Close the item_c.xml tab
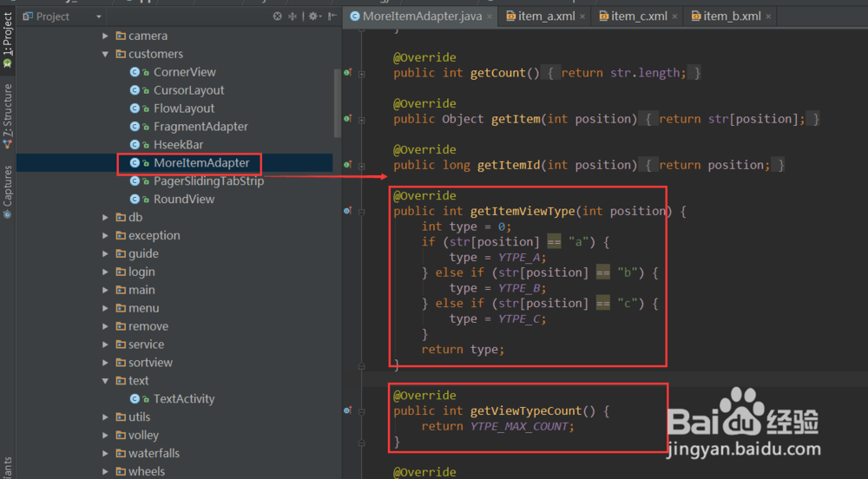This screenshot has width=868, height=479. [674, 16]
